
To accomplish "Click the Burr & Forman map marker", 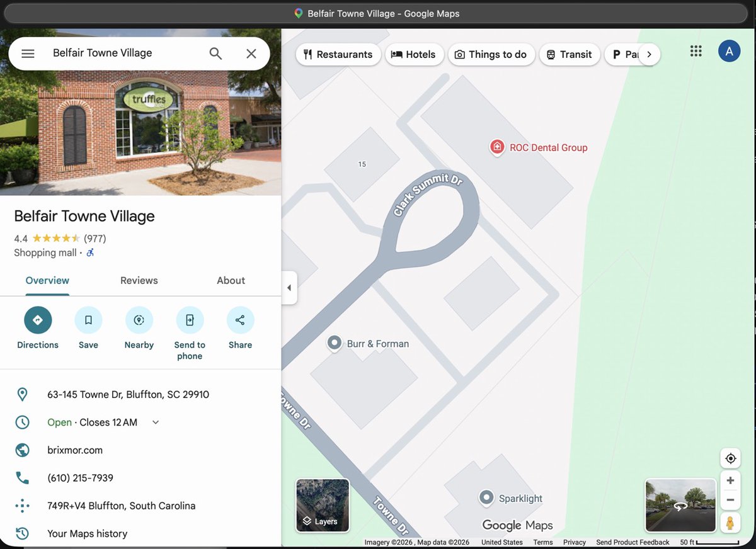I will 335,343.
